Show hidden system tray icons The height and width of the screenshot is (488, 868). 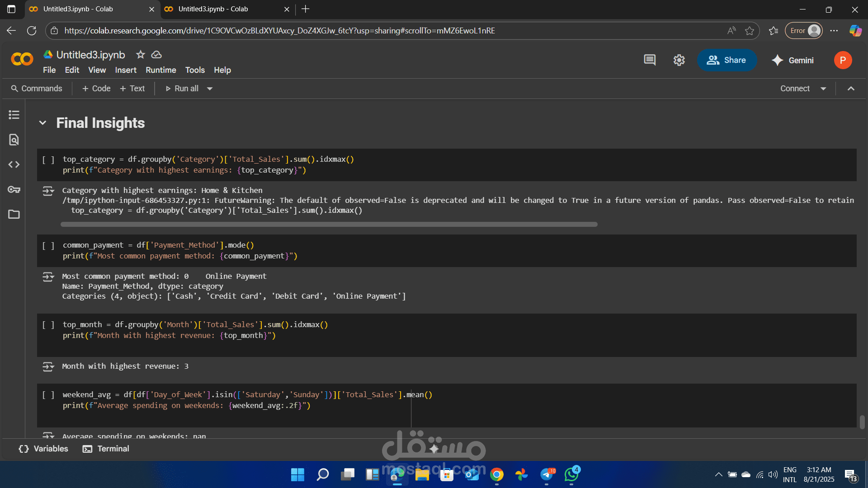718,474
